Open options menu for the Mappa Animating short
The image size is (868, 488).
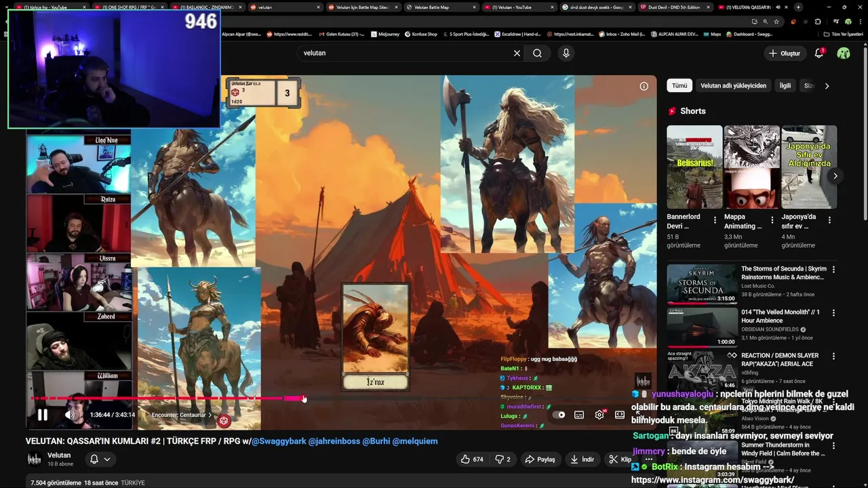pos(772,220)
